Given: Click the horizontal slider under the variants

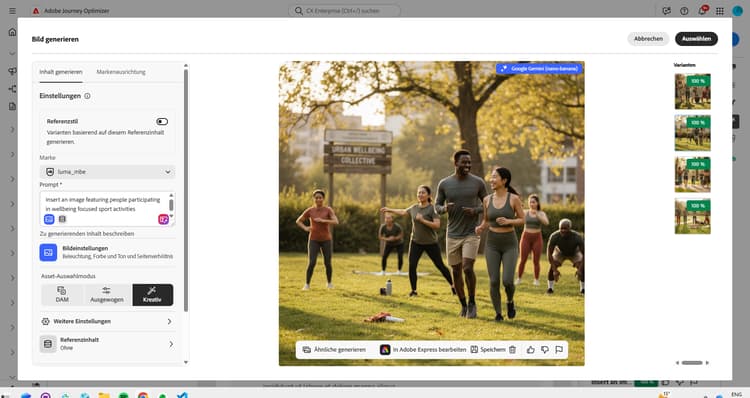Looking at the screenshot, I should (692, 363).
